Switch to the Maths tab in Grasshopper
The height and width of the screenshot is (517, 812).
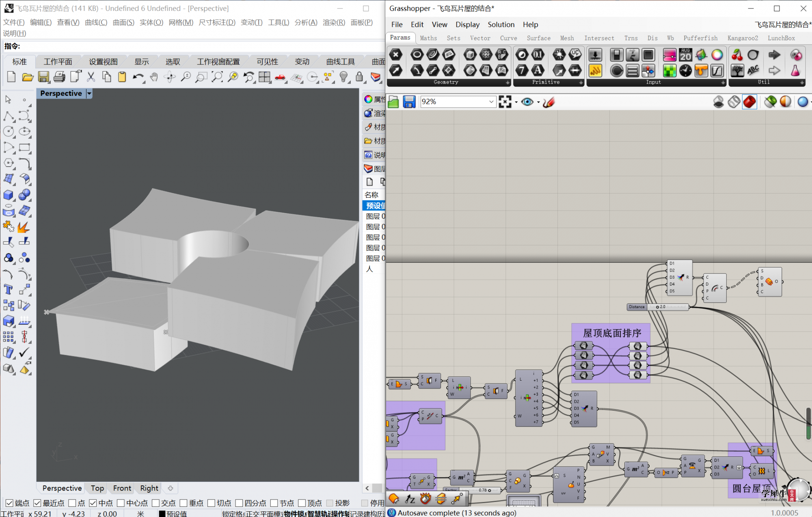(x=428, y=38)
